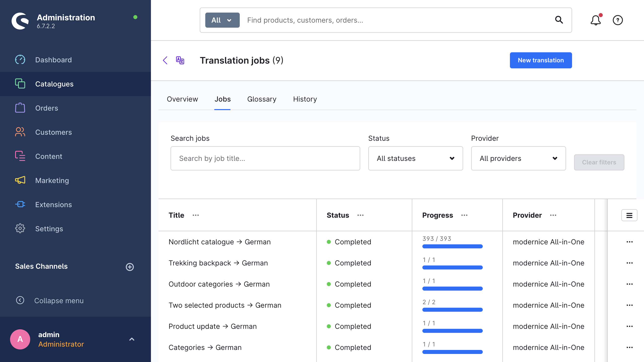Open notifications bell

click(x=596, y=20)
